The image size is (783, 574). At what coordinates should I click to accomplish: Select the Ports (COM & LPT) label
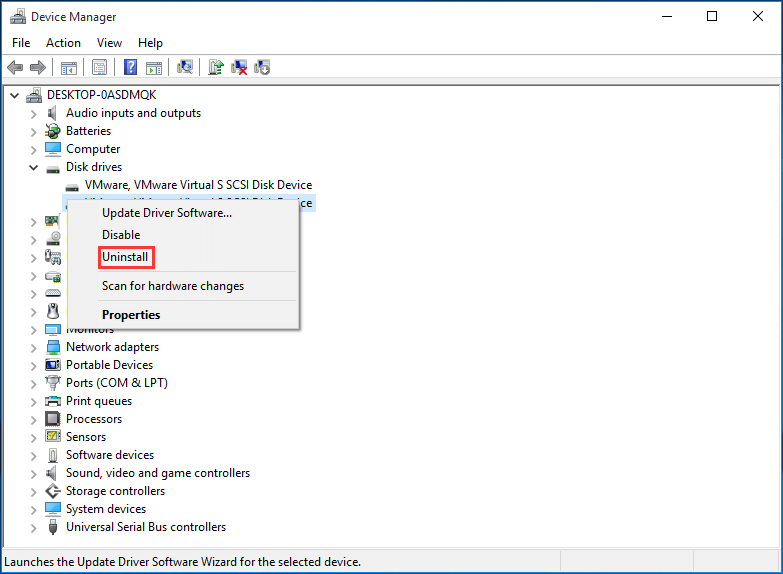[x=117, y=383]
